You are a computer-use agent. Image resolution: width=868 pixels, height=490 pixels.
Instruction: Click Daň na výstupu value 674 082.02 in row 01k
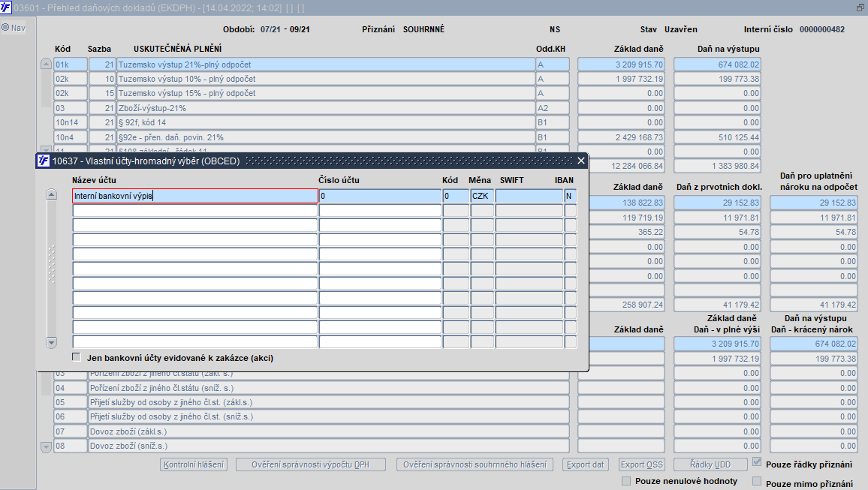point(717,65)
